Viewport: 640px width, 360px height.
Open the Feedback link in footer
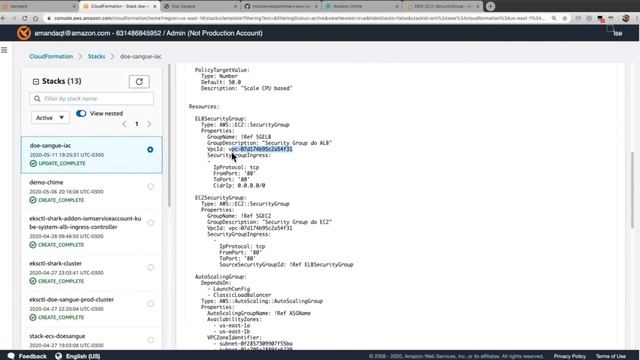(33, 356)
